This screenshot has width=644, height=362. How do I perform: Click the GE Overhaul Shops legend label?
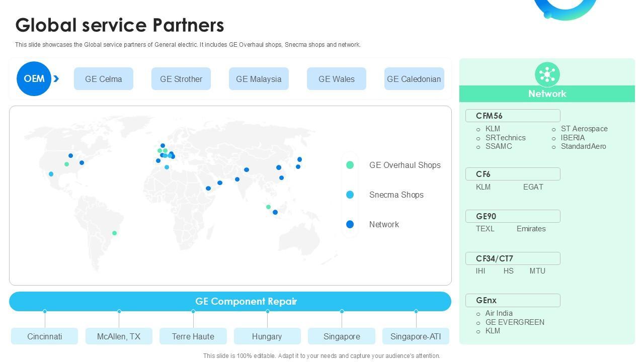tap(405, 165)
